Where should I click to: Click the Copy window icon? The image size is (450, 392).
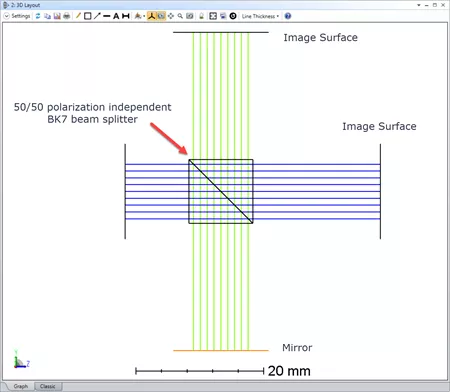pyautogui.click(x=48, y=16)
